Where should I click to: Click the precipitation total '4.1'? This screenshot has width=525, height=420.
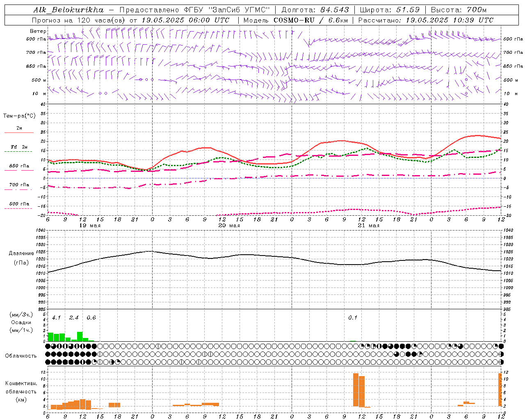(57, 318)
